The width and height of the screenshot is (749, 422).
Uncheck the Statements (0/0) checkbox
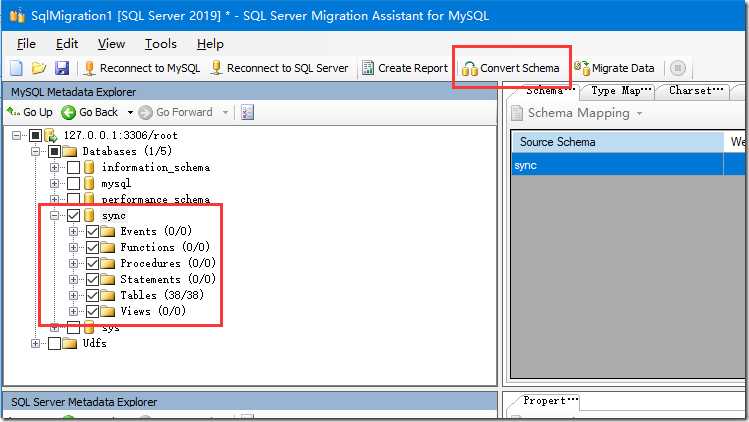93,280
